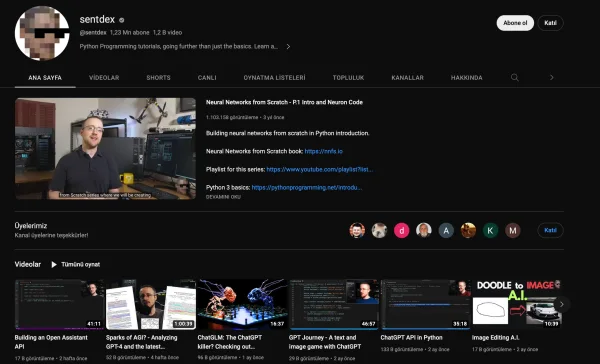Image resolution: width=600 pixels, height=364 pixels.
Task: Open the CANLI tab
Action: (207, 78)
